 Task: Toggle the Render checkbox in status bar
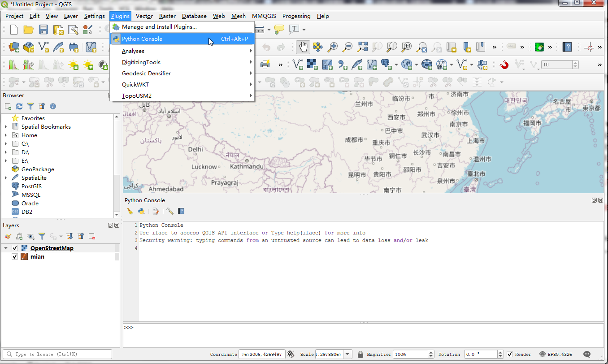click(x=510, y=354)
